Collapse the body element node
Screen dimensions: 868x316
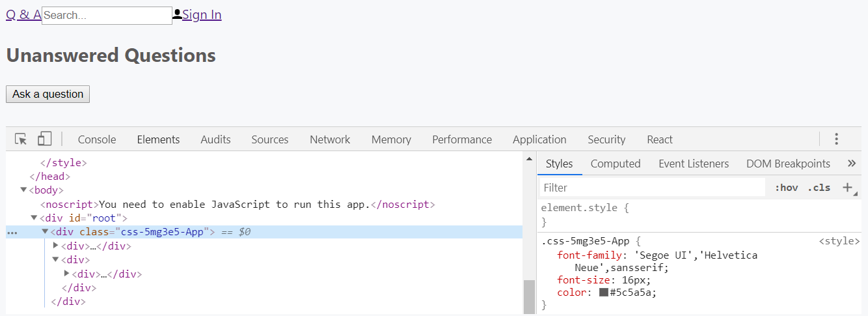pyautogui.click(x=24, y=190)
